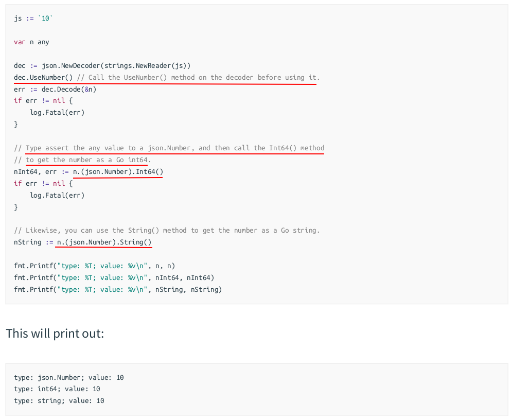Click the 'type: json.Number; value: 10' output line
Viewport: 512px width, 420px height.
point(69,378)
